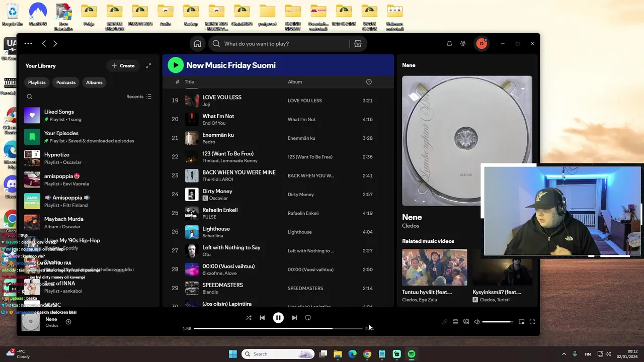Image resolution: width=644 pixels, height=362 pixels.
Task: Open Liked Songs playlist
Action: (88, 115)
